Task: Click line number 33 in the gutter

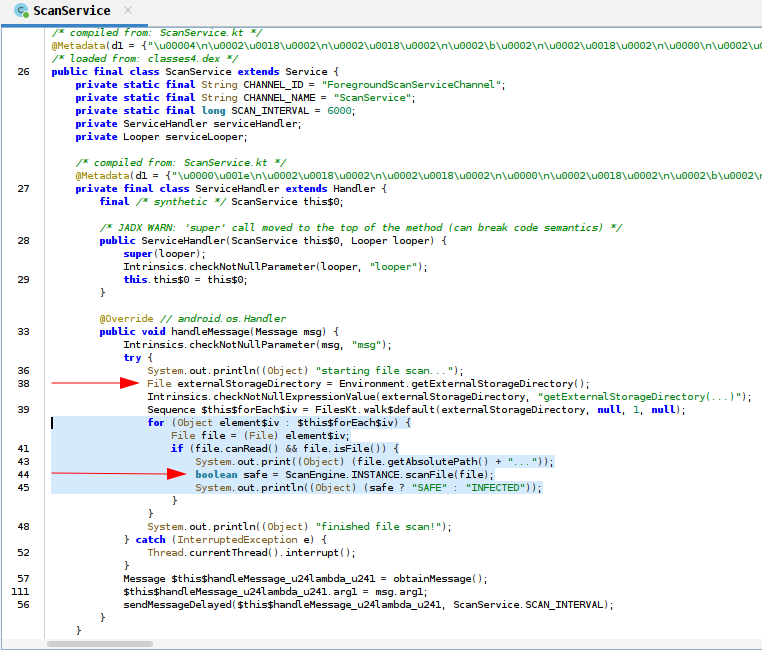Action: [23, 332]
